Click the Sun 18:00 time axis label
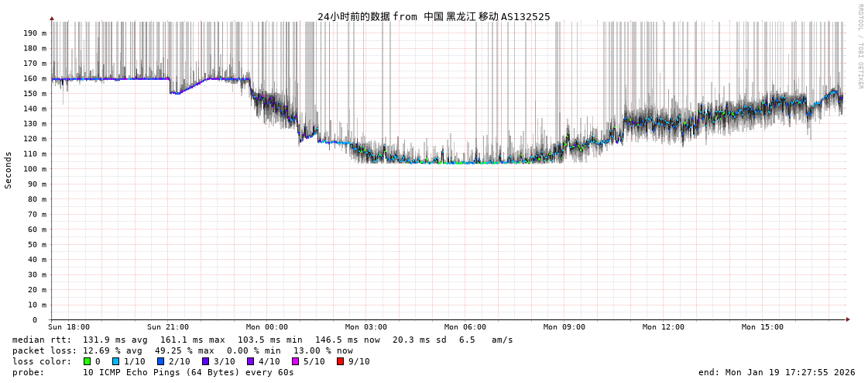This screenshot has width=868, height=383. click(x=69, y=327)
